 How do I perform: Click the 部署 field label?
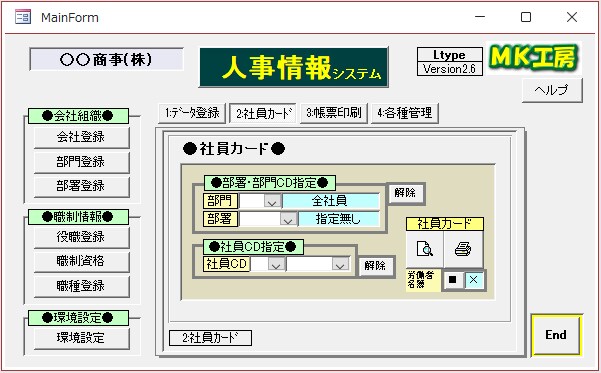[x=220, y=219]
